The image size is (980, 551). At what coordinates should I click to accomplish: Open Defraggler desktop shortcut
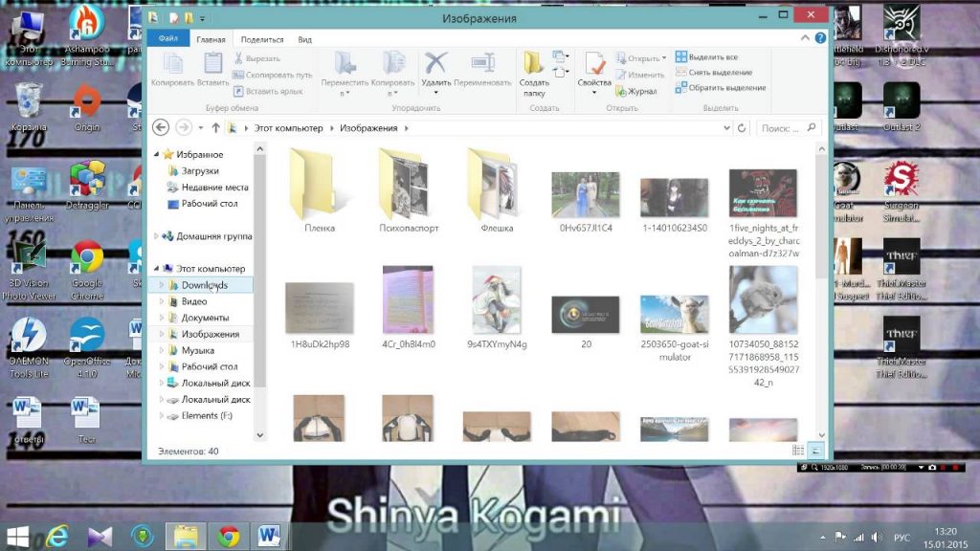coord(87,186)
